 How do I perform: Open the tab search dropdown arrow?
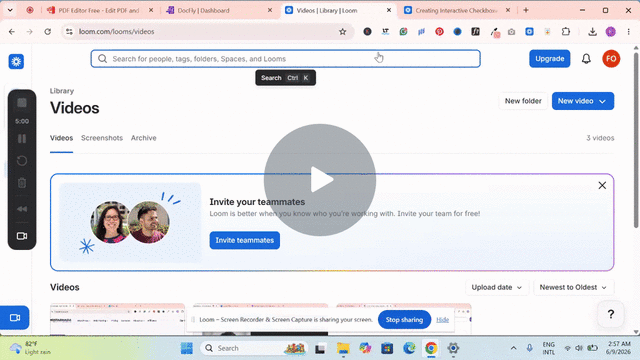point(10,10)
